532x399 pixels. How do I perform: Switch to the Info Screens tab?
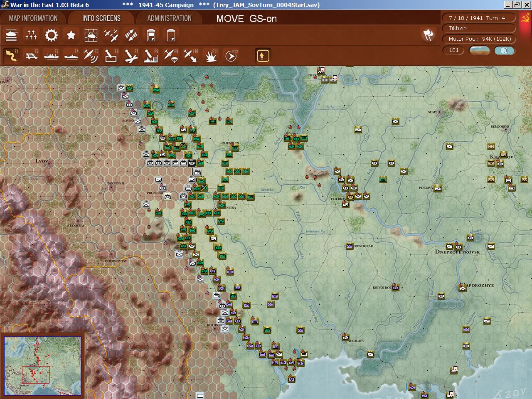(x=101, y=18)
